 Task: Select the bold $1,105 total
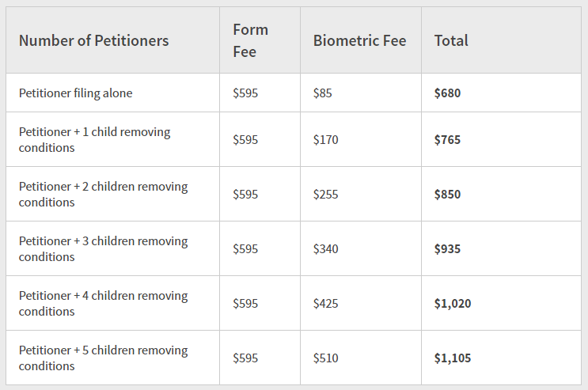pos(453,358)
